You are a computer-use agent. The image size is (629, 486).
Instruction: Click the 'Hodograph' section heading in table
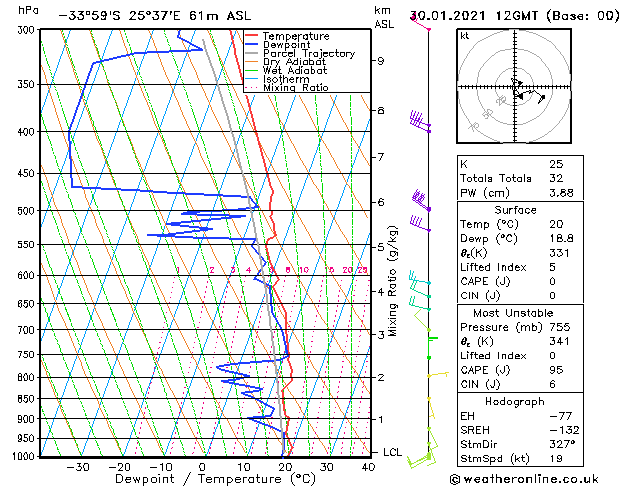(515, 401)
